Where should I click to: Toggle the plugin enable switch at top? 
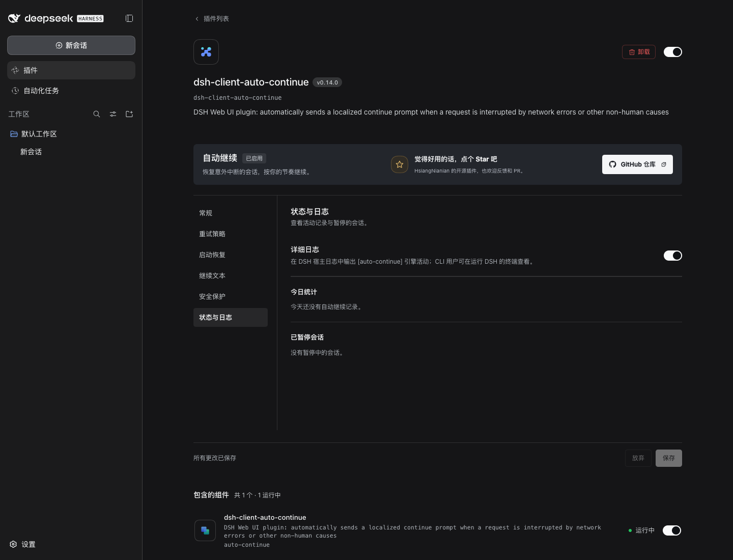tap(673, 52)
